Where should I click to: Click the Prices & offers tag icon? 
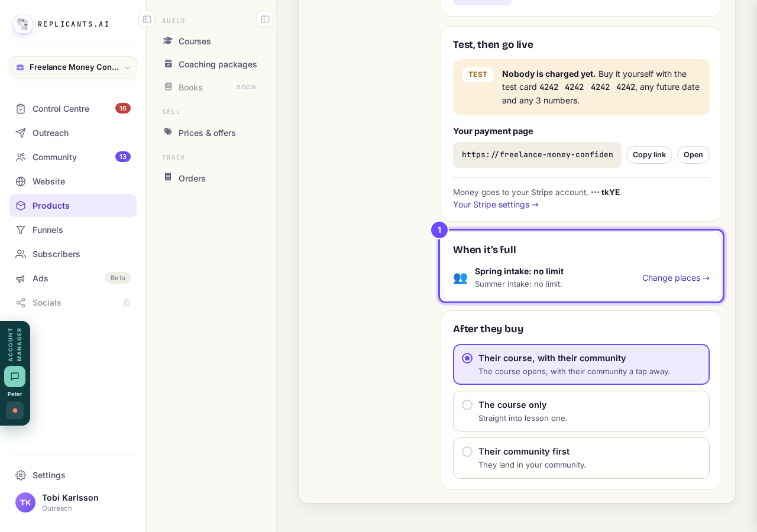point(168,132)
